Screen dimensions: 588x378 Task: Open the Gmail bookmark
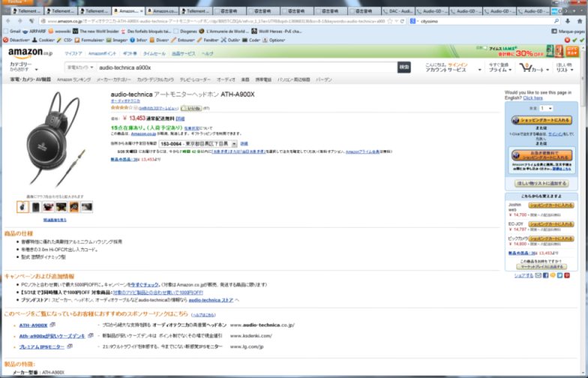(x=12, y=31)
